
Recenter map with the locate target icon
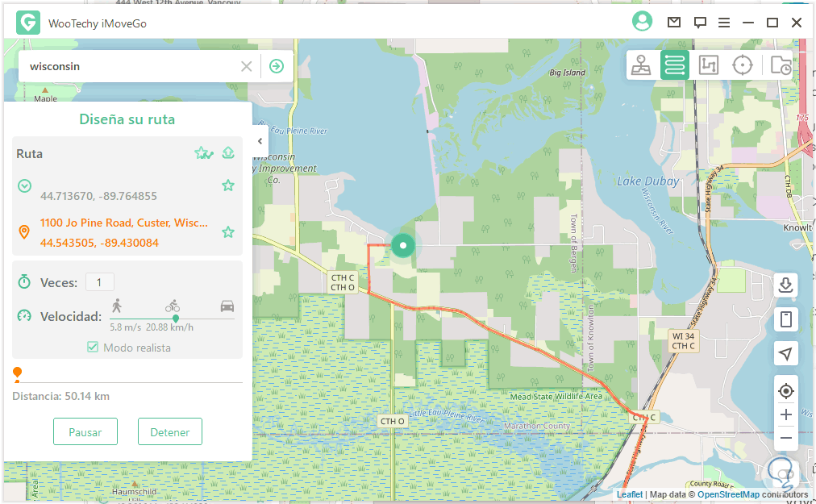click(786, 390)
